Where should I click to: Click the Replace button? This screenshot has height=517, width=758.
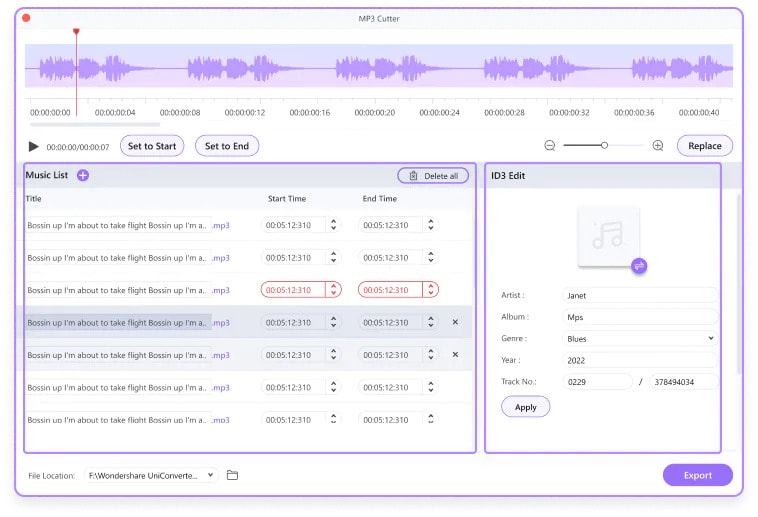(x=704, y=146)
